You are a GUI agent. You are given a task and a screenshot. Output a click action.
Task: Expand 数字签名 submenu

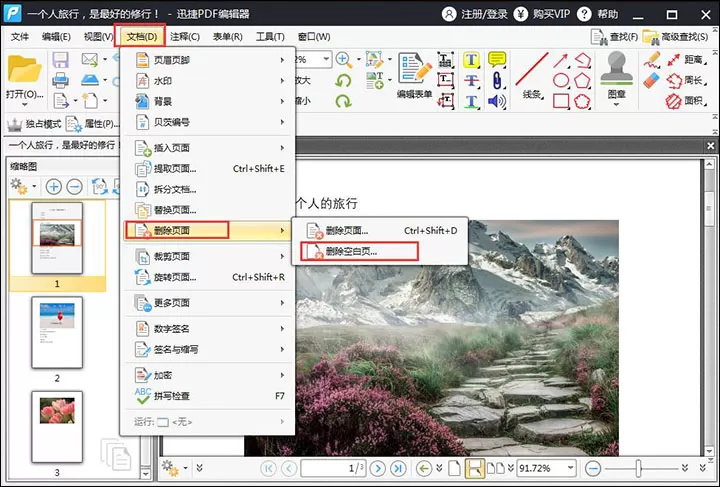(209, 329)
